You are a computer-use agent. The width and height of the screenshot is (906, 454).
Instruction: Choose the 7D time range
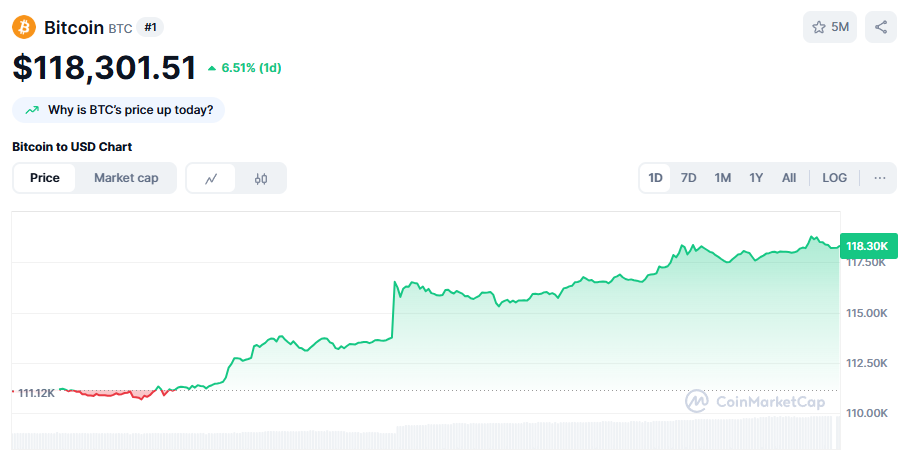tap(688, 178)
